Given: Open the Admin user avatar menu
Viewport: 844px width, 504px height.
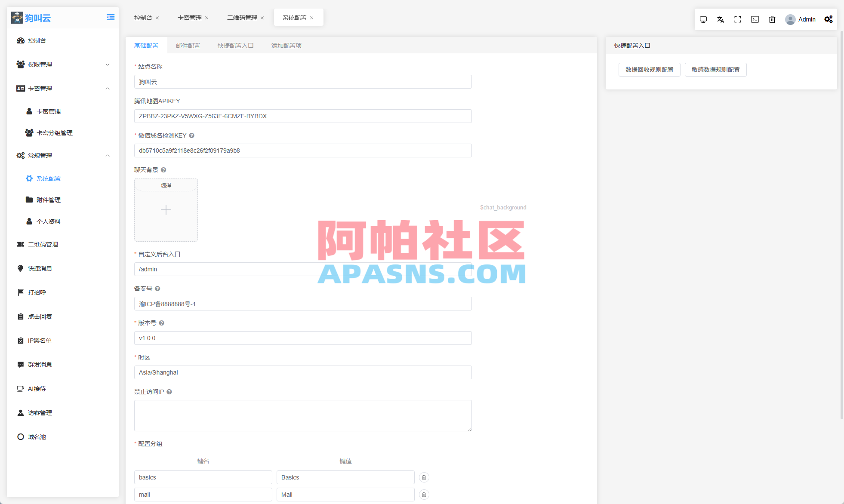Looking at the screenshot, I should (801, 19).
